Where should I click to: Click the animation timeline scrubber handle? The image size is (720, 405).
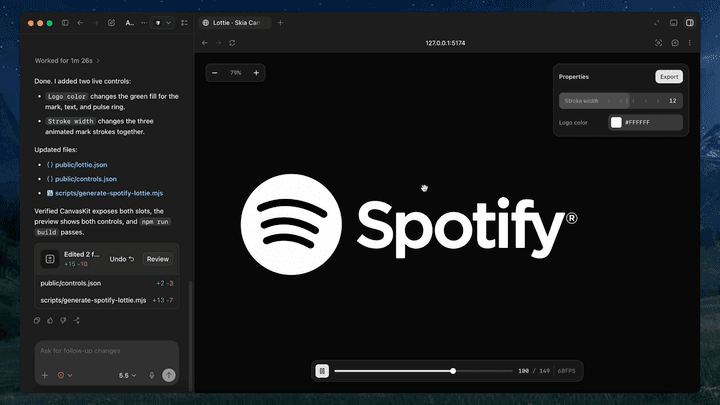coord(453,371)
